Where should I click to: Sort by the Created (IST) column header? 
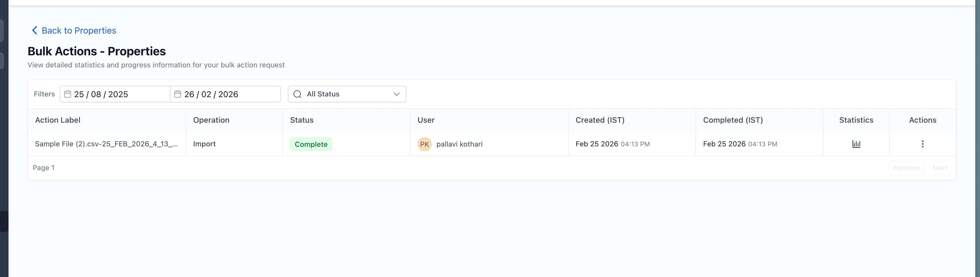(600, 120)
